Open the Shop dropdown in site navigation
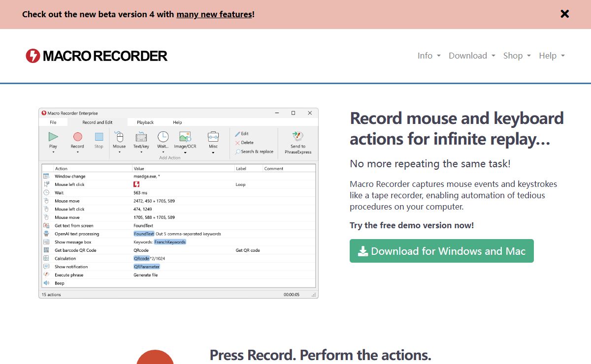 pos(517,56)
